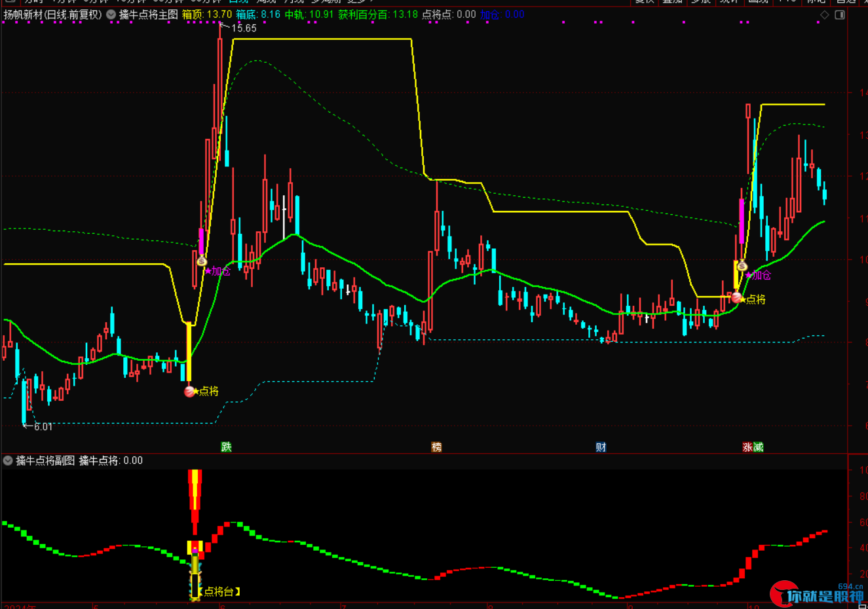Click the blue 财 event marker
868x609 pixels.
coord(601,447)
